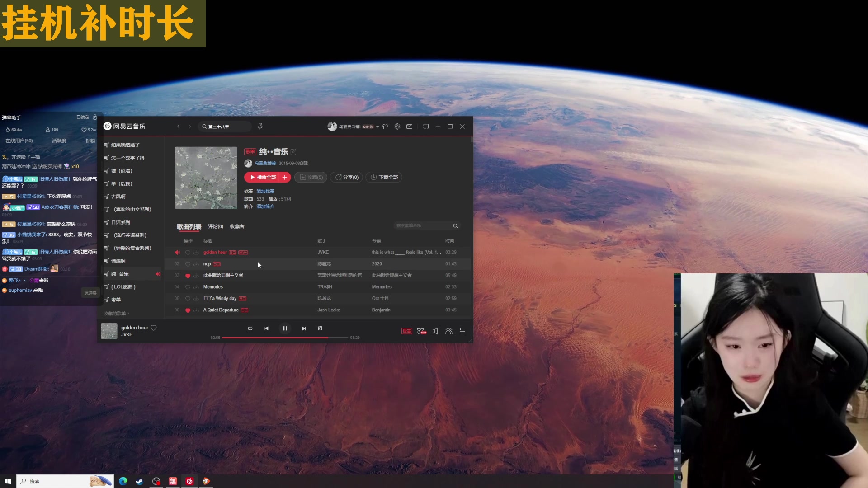Open the account dropdown arrow
This screenshot has width=868, height=488.
coord(377,127)
